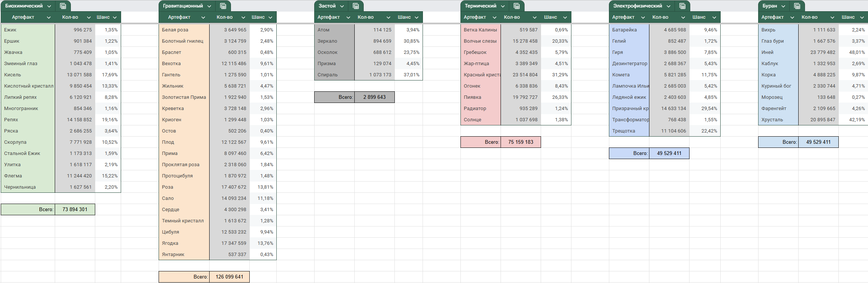Open the Биохимический table name dropdown arrow

click(49, 6)
